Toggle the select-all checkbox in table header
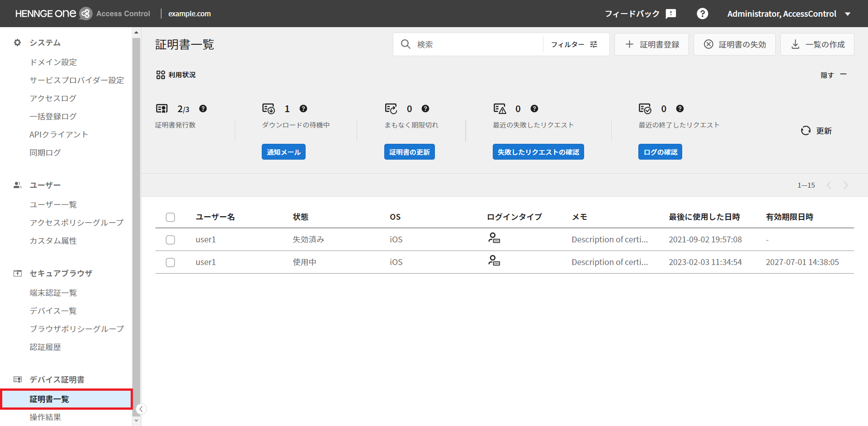This screenshot has width=868, height=426. (x=170, y=217)
